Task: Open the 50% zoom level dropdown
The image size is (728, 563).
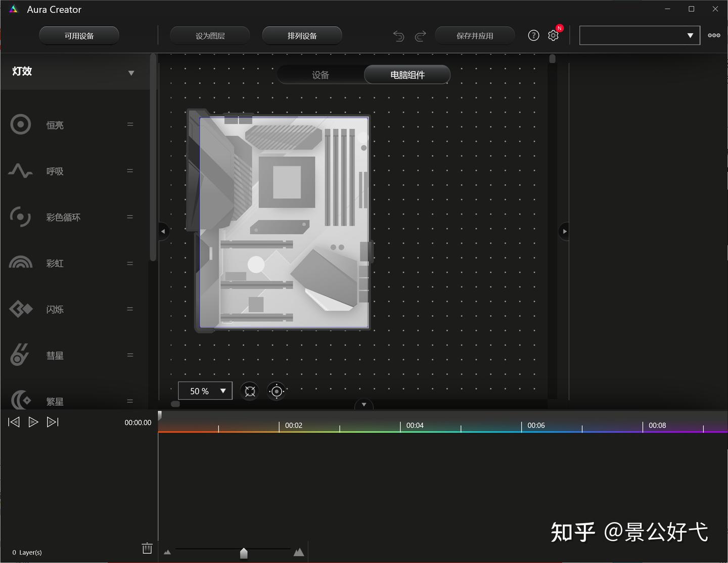Action: (205, 391)
